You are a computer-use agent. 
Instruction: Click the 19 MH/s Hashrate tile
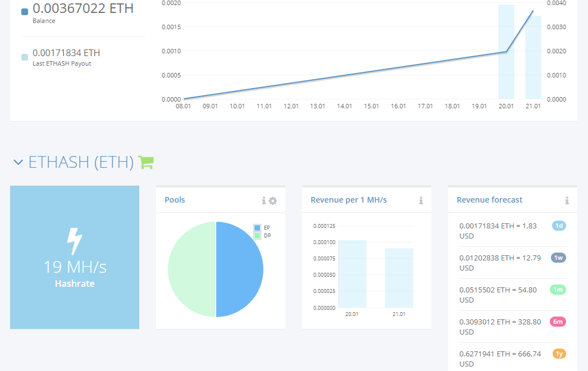coord(75,258)
